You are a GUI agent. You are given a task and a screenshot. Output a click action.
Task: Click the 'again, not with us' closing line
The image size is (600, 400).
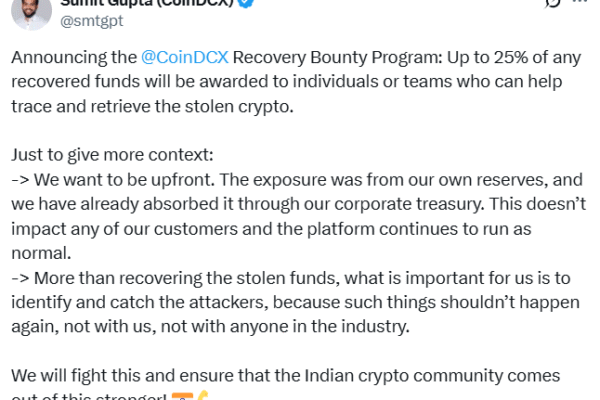coord(210,327)
